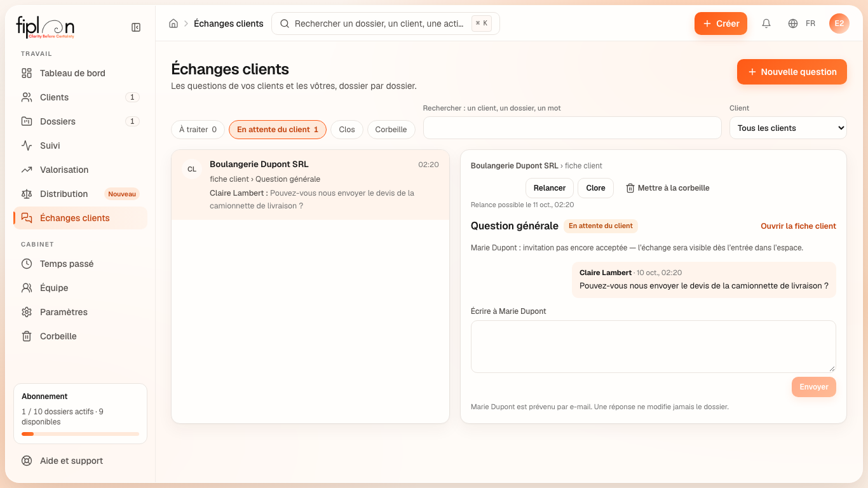Open Temps passé in the sidebar
This screenshot has height=488, width=868.
click(x=80, y=264)
